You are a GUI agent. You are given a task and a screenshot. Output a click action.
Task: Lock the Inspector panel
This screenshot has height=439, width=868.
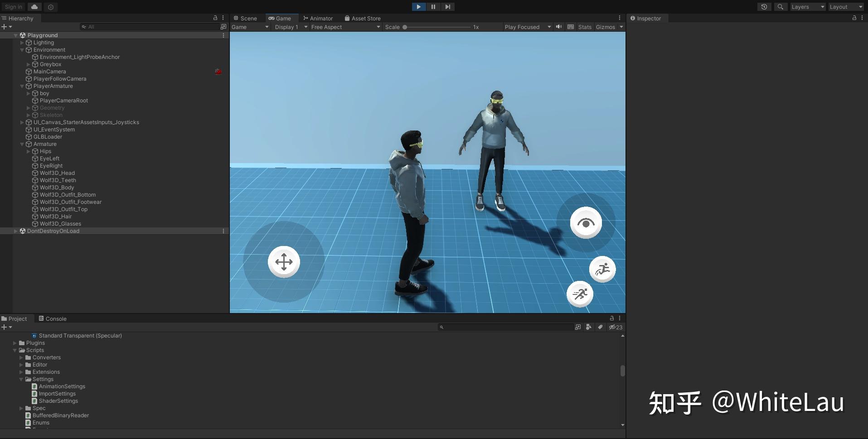[x=854, y=18]
